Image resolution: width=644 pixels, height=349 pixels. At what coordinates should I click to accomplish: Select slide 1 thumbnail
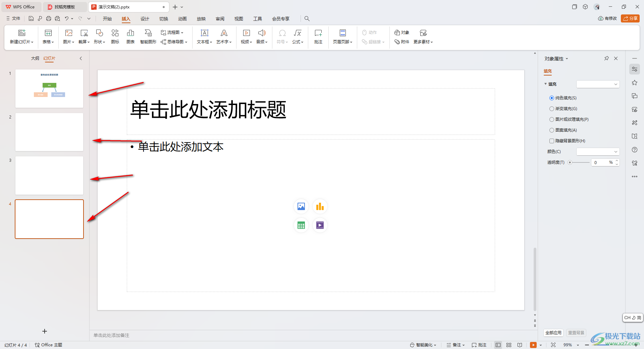pyautogui.click(x=49, y=89)
